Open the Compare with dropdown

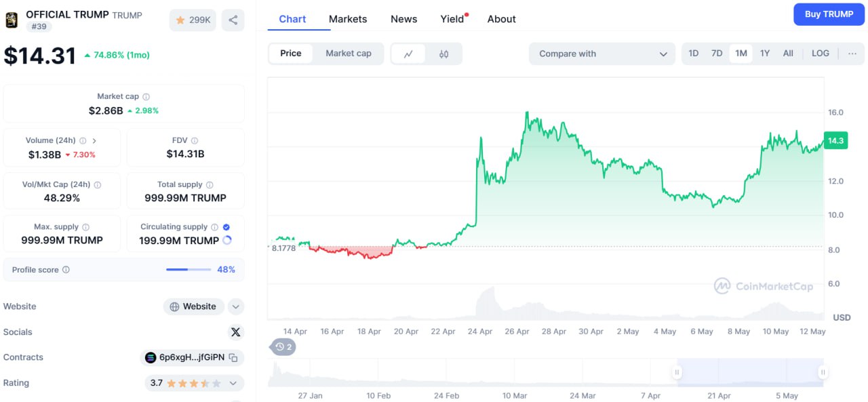tap(602, 54)
